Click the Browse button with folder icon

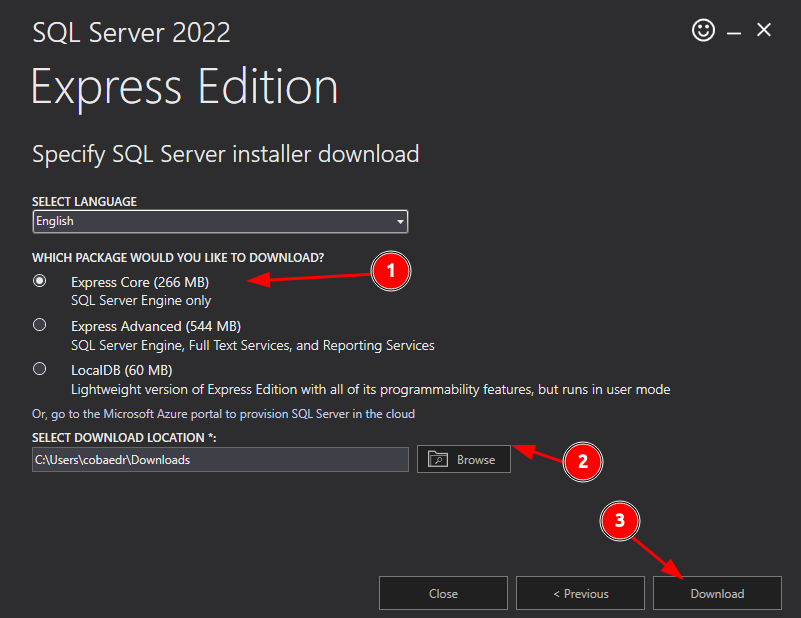click(x=463, y=459)
